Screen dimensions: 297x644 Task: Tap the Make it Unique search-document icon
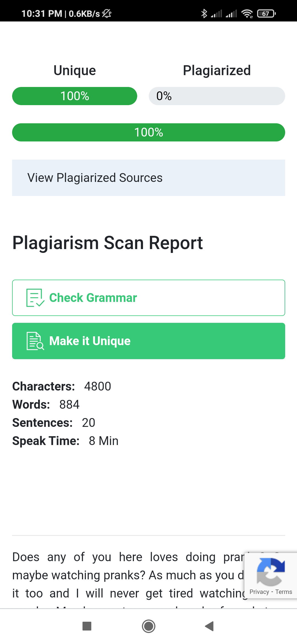coord(35,341)
